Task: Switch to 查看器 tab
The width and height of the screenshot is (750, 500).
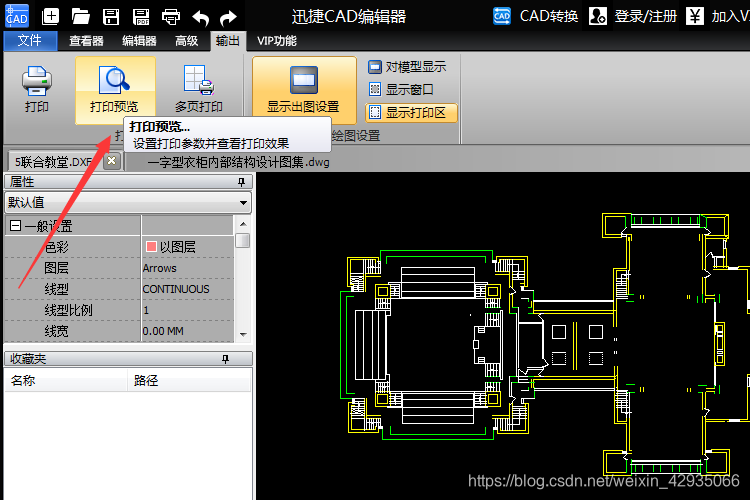Action: coord(86,41)
